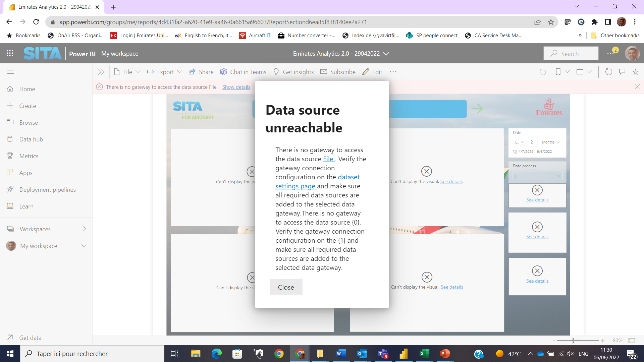Open the app launcher waffle icon

[10, 53]
